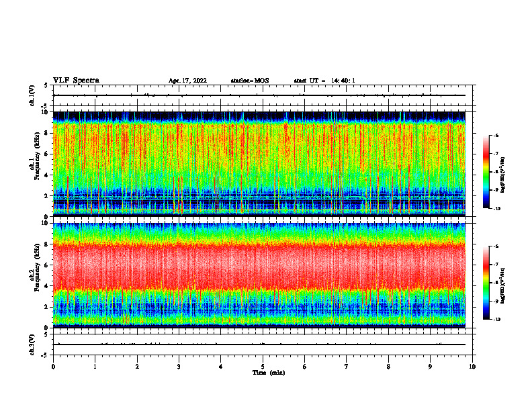Click the "-6" label on ch.2 colorbar
This screenshot has height=411, width=532.
pos(496,246)
